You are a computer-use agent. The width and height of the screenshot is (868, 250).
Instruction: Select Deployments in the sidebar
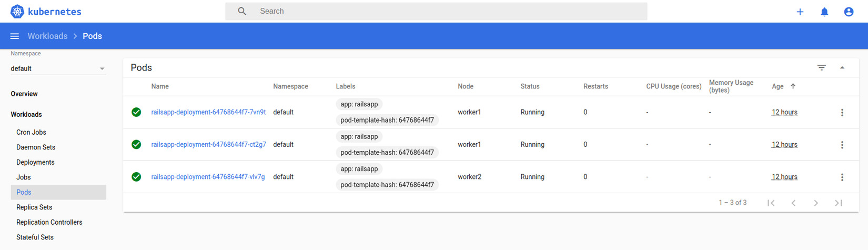coord(35,162)
